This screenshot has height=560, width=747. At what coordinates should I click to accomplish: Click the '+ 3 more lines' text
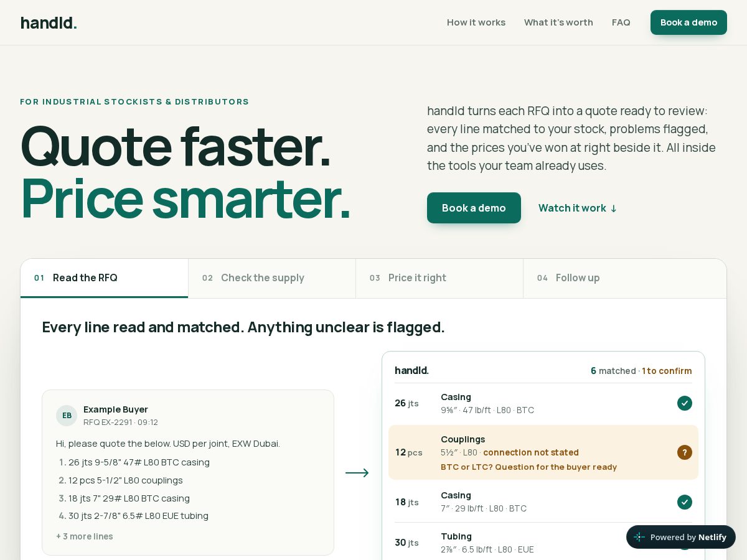[x=85, y=536]
